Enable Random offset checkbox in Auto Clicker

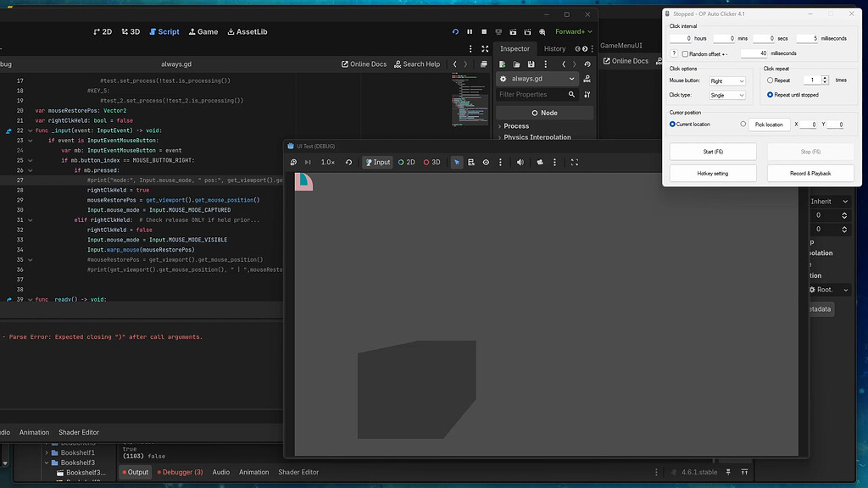[685, 53]
